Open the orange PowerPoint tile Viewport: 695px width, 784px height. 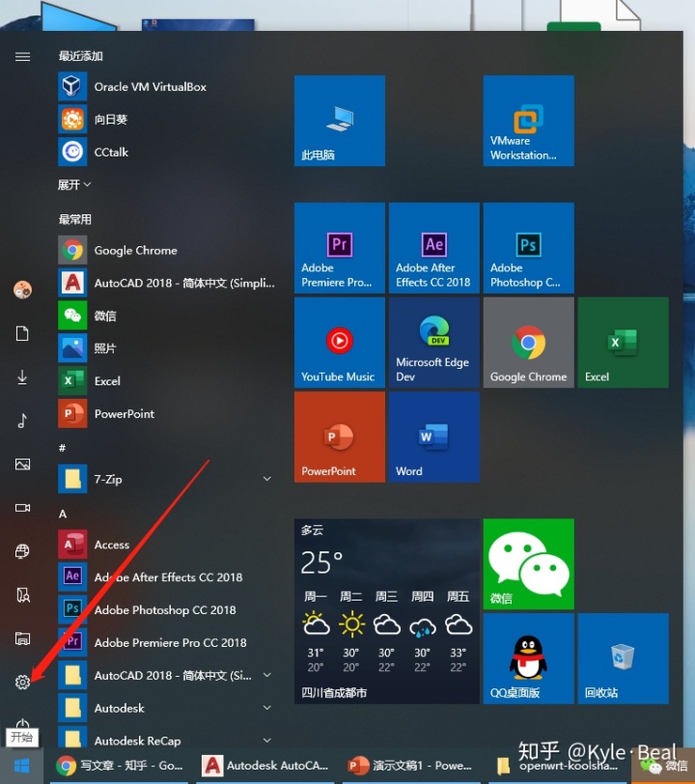pyautogui.click(x=340, y=437)
